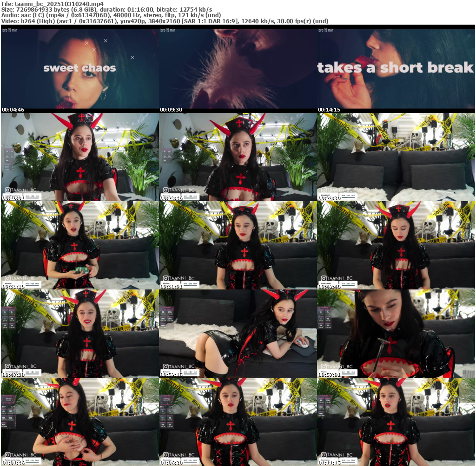Viewport: 476px width, 466px height.
Task: Open the frame thumbnail stamped 00:09:30
Action: pyautogui.click(x=238, y=69)
